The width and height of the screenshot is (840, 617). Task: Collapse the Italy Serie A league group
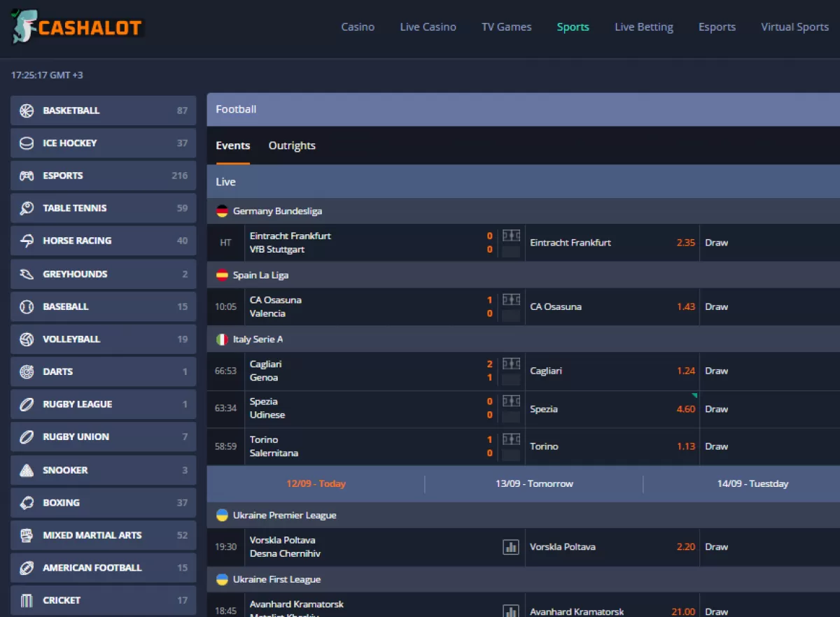coord(524,339)
